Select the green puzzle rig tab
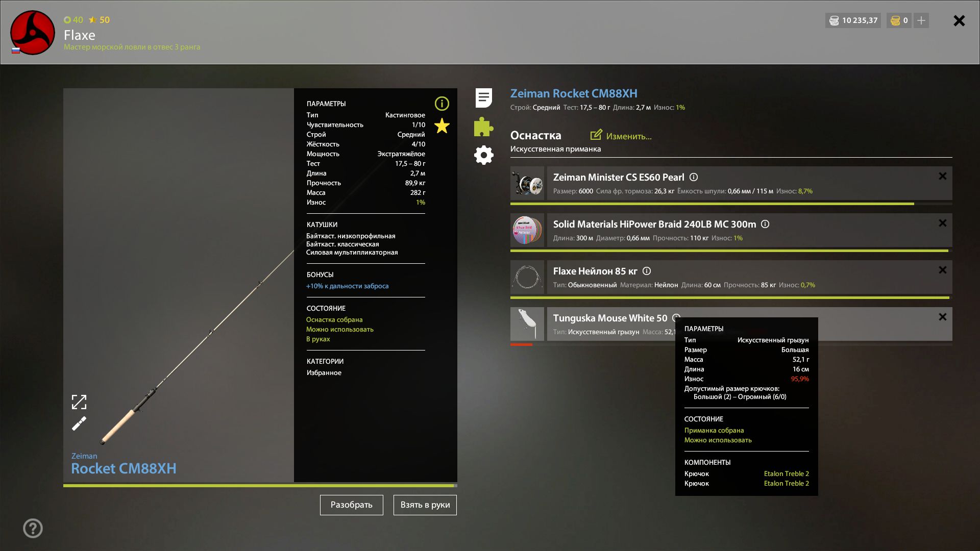This screenshot has height=551, width=980. pyautogui.click(x=483, y=127)
